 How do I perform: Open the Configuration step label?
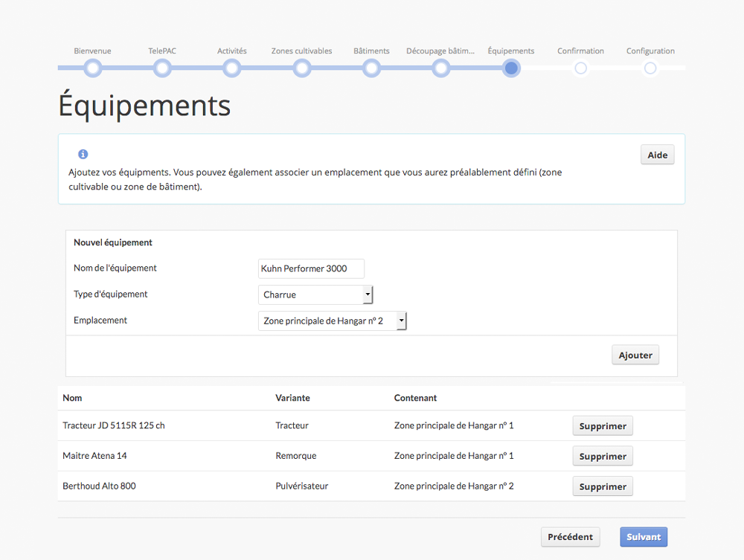click(x=650, y=51)
